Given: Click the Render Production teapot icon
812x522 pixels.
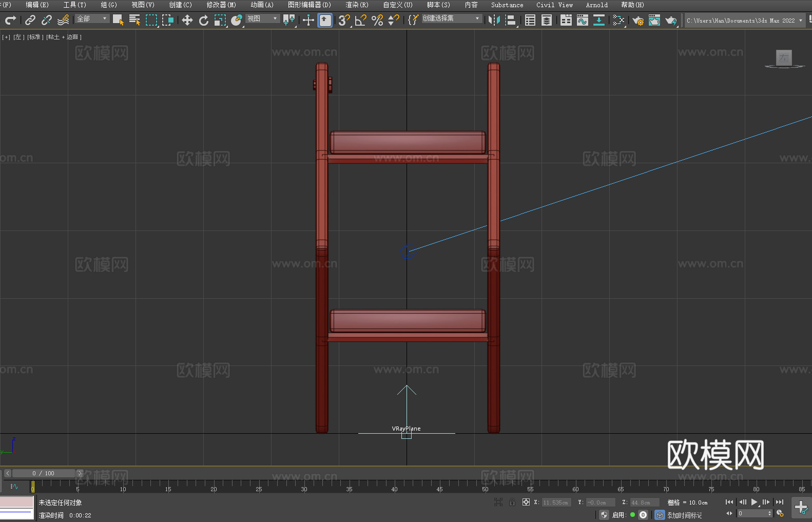Looking at the screenshot, I should pos(671,20).
